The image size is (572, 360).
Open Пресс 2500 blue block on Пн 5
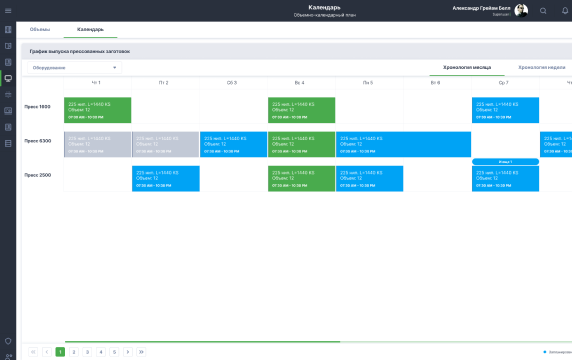click(370, 179)
